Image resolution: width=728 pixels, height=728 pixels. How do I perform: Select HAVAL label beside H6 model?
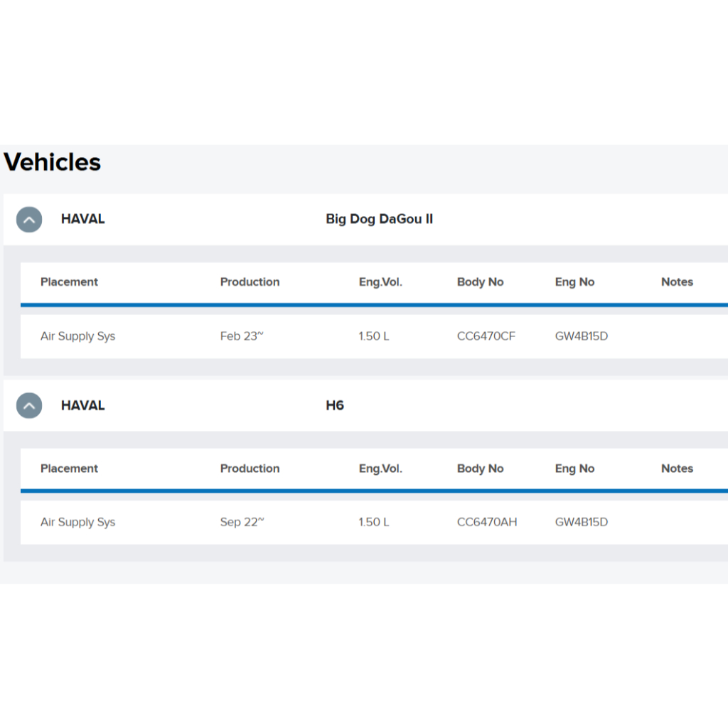[82, 405]
